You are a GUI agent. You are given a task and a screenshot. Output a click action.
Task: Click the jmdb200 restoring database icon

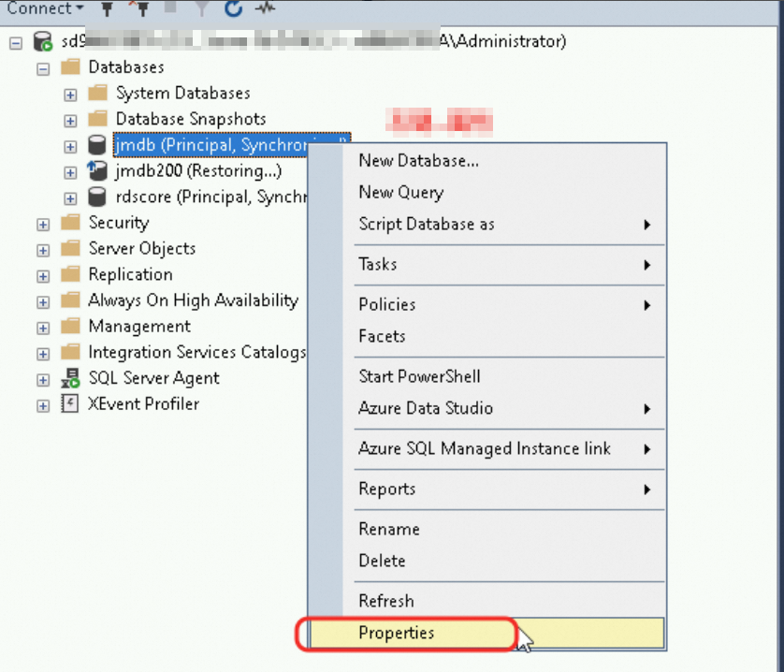[97, 170]
